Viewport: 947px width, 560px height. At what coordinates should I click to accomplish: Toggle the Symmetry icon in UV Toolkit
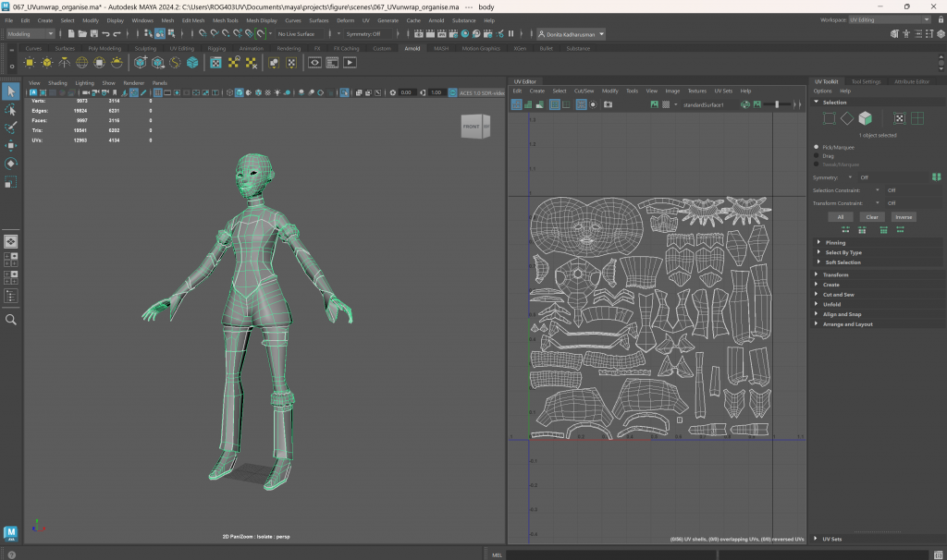click(936, 177)
